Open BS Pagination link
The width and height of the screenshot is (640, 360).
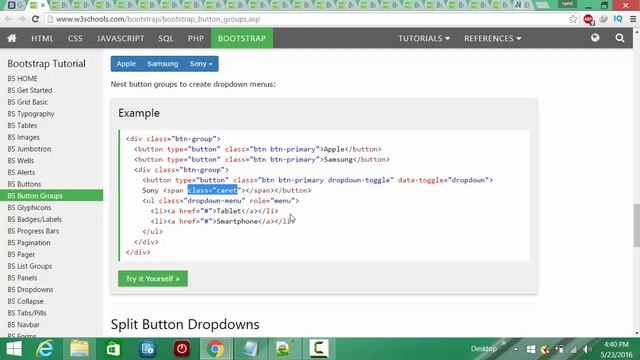tap(29, 242)
